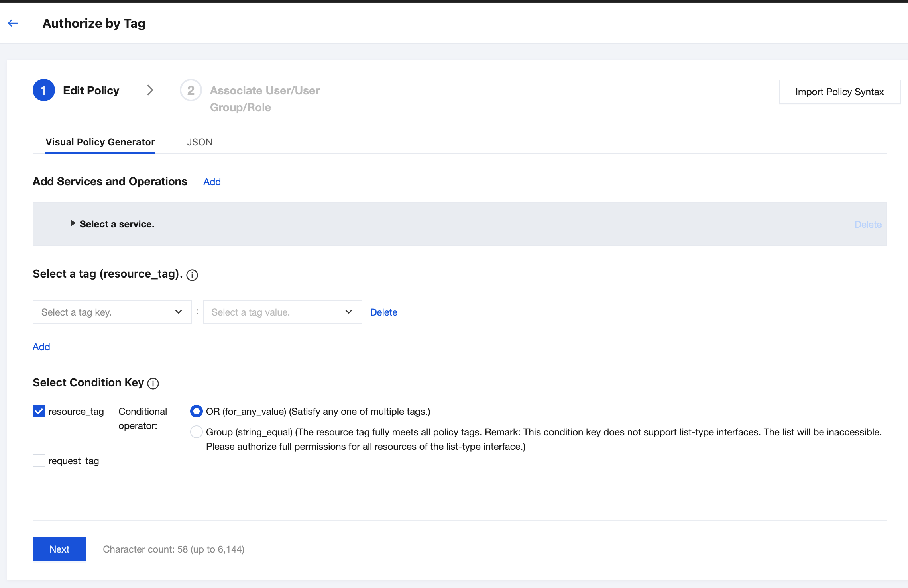Click the Next button

coord(59,549)
